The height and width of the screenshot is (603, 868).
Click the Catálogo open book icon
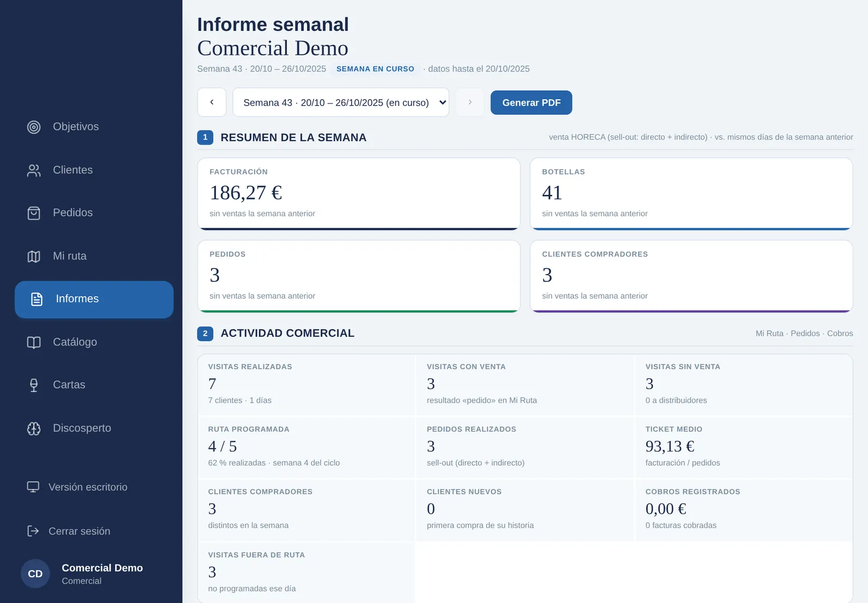point(34,342)
